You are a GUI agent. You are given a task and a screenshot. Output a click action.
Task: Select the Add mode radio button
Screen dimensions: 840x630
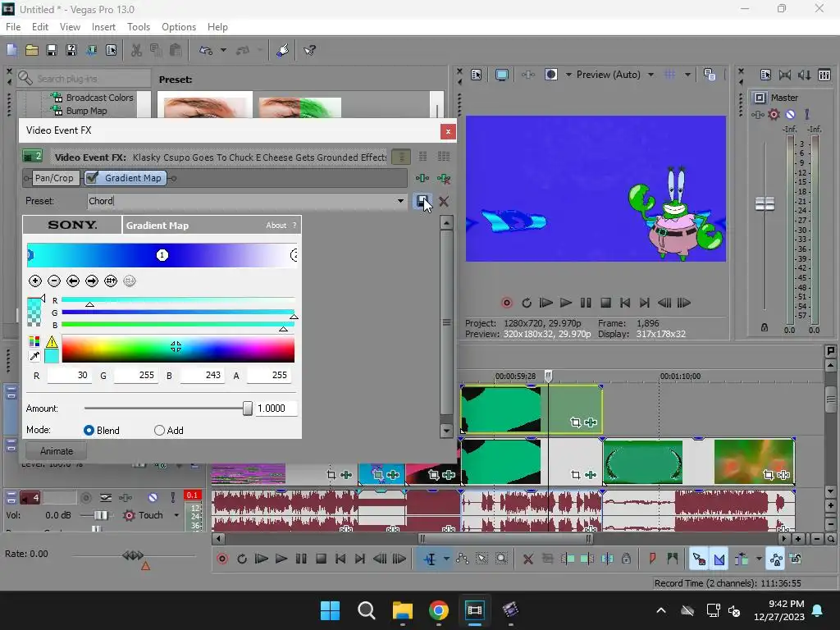point(159,430)
